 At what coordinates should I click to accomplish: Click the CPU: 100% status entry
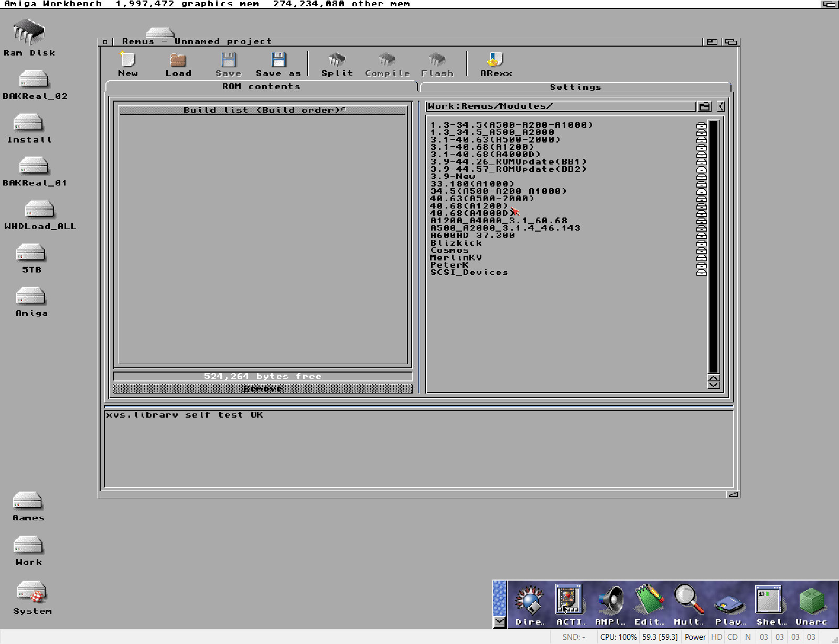pyautogui.click(x=618, y=637)
